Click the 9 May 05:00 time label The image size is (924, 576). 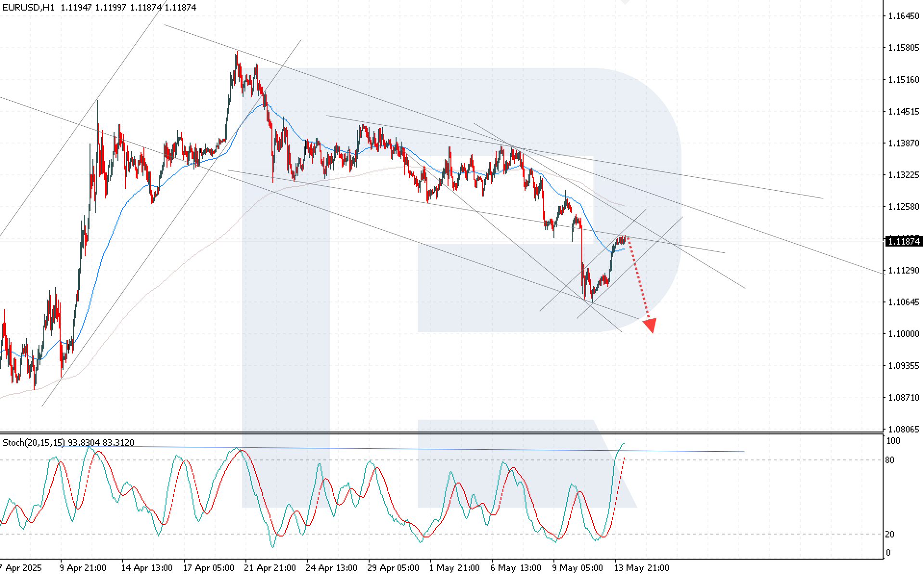pyautogui.click(x=577, y=568)
